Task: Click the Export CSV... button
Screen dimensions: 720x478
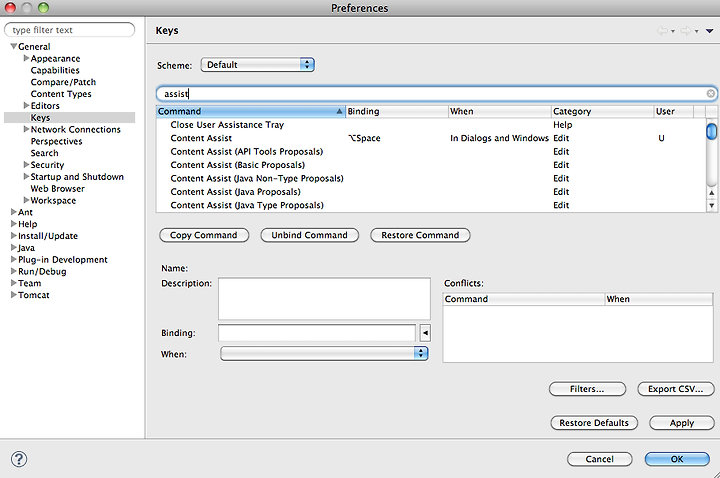Action: pos(675,389)
